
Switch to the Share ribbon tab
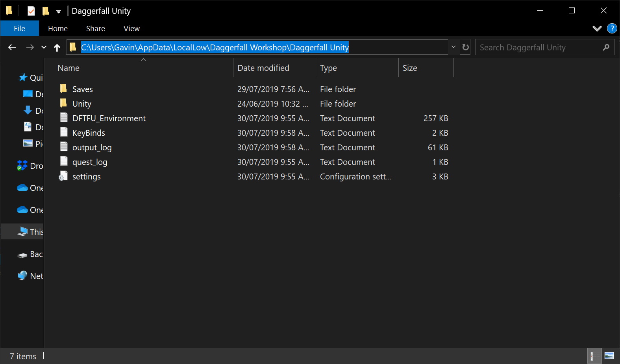coord(96,28)
